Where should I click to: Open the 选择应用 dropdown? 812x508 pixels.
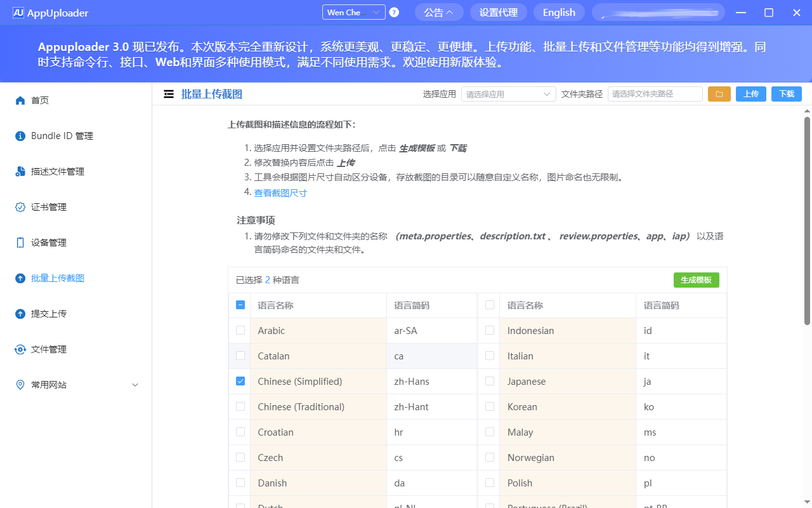click(507, 93)
